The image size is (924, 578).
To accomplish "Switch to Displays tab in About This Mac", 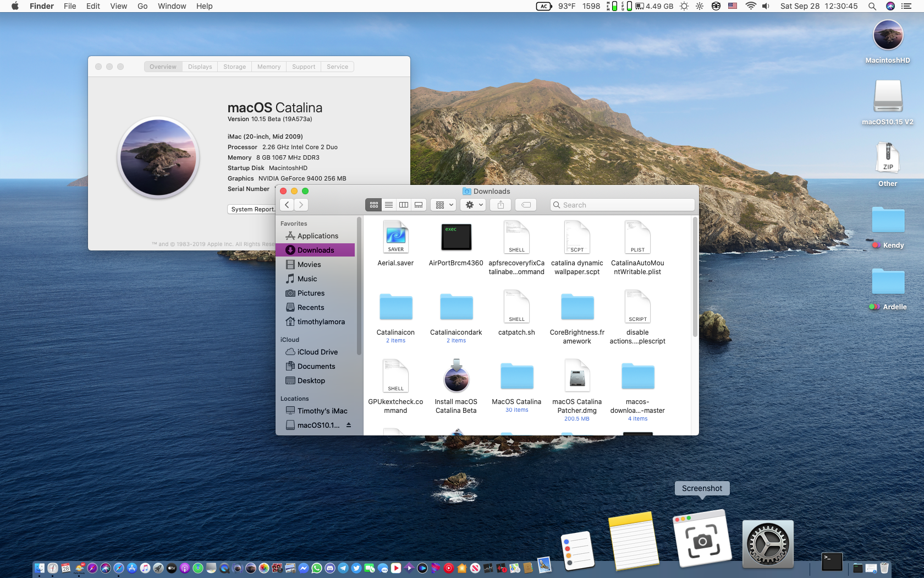I will pos(200,67).
